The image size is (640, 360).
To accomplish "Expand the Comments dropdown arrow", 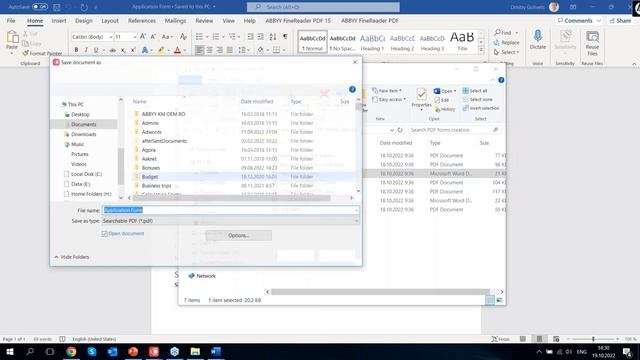I will [x=599, y=20].
